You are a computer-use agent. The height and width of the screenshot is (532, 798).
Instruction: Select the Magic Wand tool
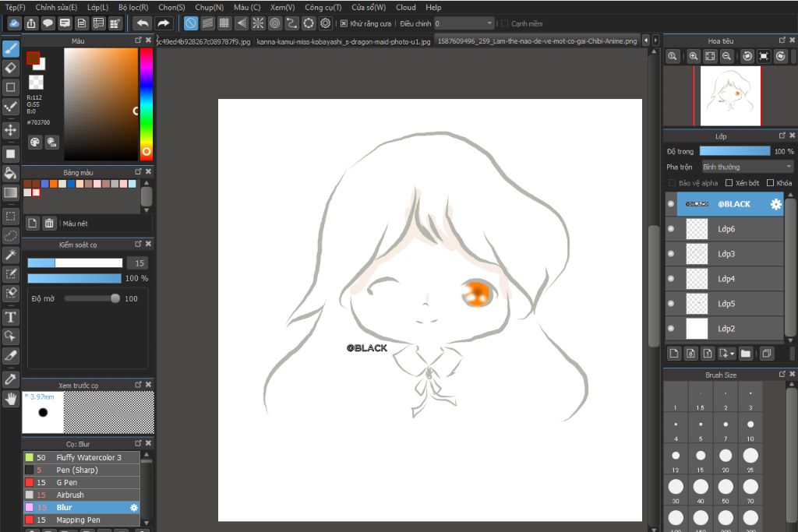11,255
